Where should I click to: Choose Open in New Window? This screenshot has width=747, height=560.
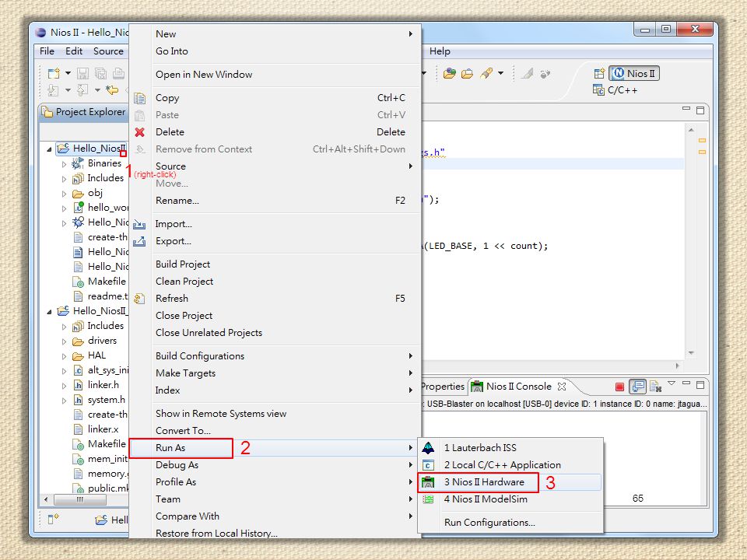click(x=275, y=75)
